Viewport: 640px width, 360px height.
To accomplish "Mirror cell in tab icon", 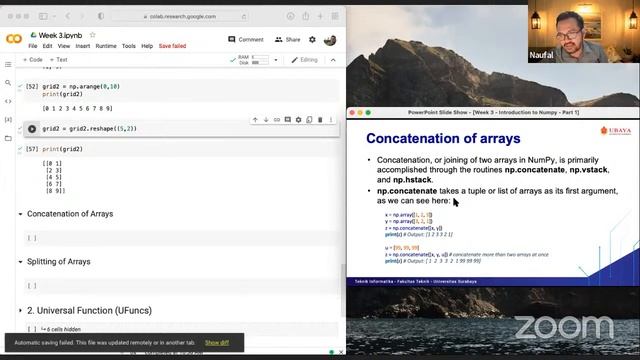I will pyautogui.click(x=309, y=120).
